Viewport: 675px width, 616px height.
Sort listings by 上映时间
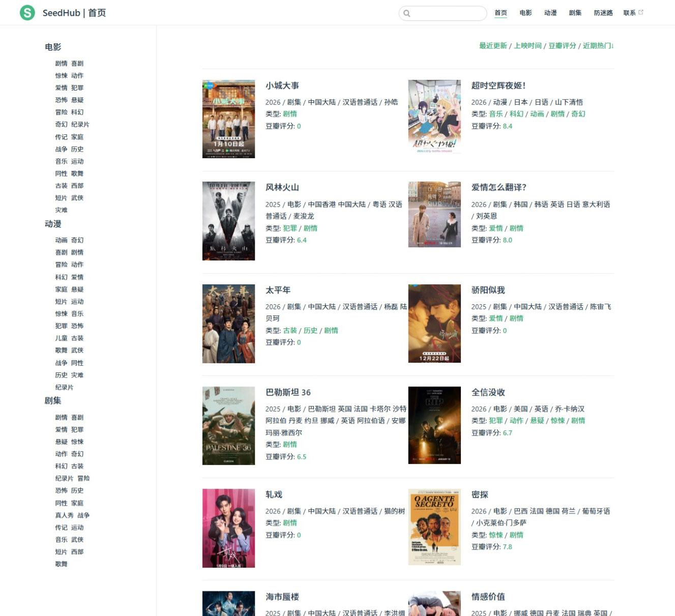527,46
